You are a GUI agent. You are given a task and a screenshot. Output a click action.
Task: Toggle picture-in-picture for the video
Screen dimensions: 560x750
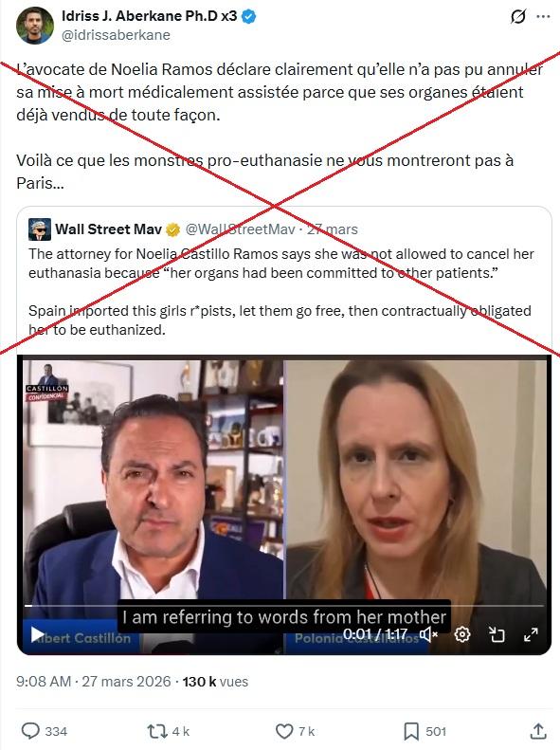coord(497,634)
